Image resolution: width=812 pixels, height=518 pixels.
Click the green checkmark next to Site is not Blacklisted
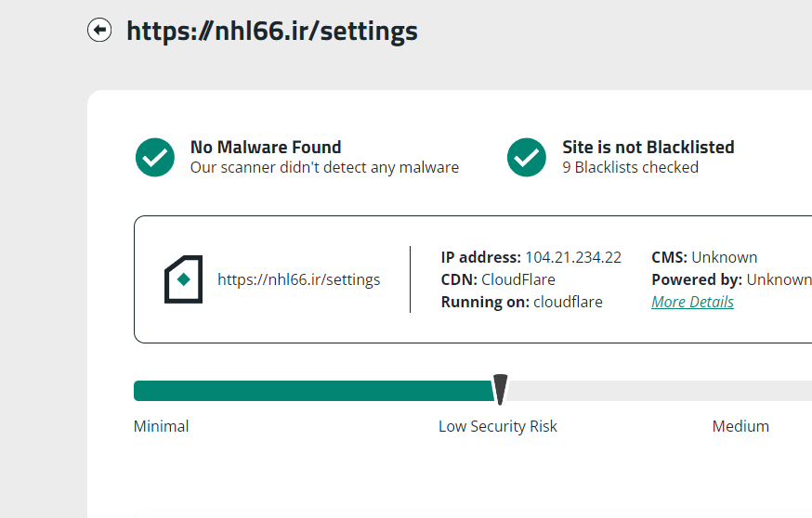[x=527, y=157]
